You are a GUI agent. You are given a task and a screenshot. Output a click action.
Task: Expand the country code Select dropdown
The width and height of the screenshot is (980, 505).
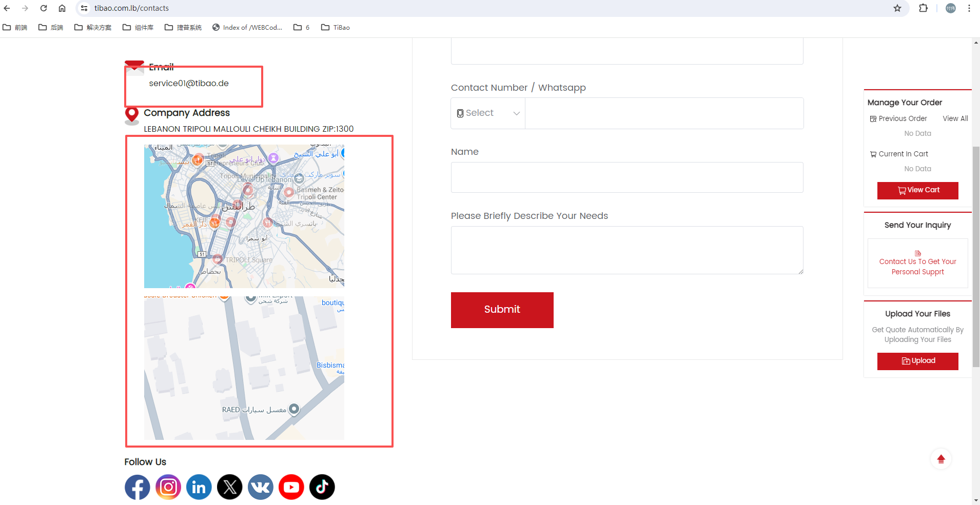[x=488, y=113]
